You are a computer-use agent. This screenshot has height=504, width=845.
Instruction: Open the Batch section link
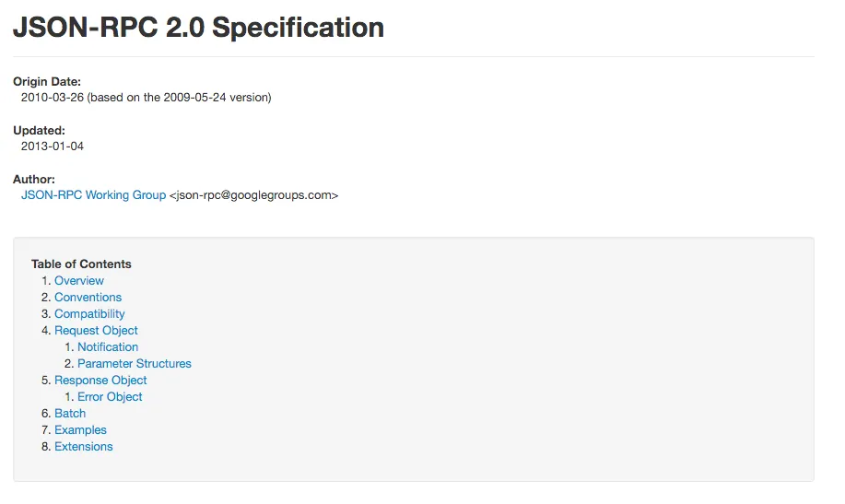[70, 414]
